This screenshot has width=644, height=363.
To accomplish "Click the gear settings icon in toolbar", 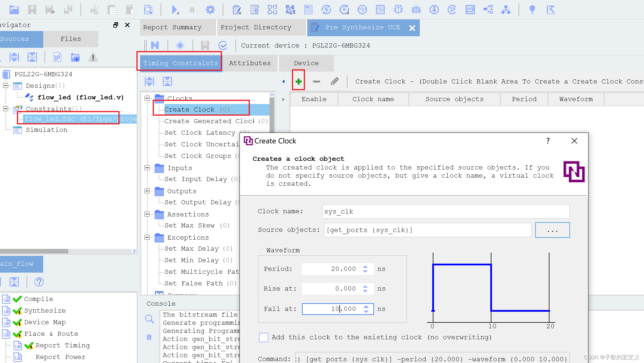I will 210,10.
